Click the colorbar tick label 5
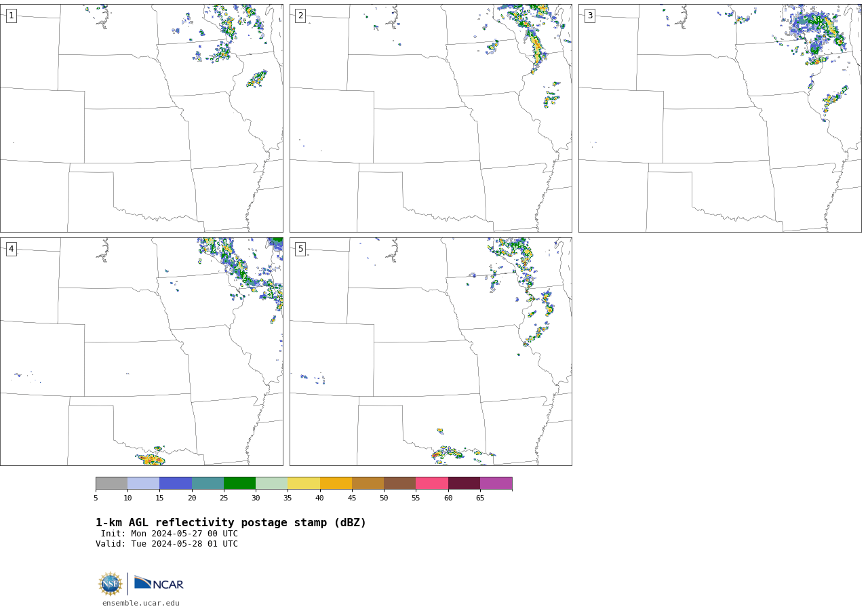 click(96, 498)
